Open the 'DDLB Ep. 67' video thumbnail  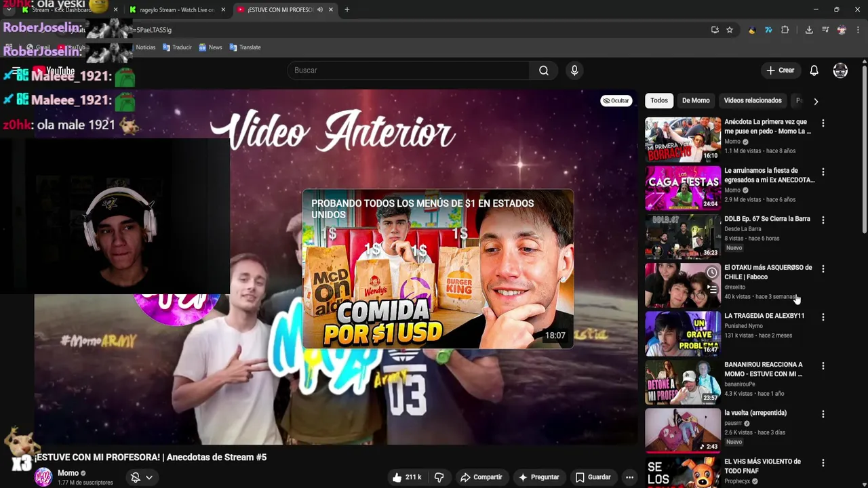[683, 237]
